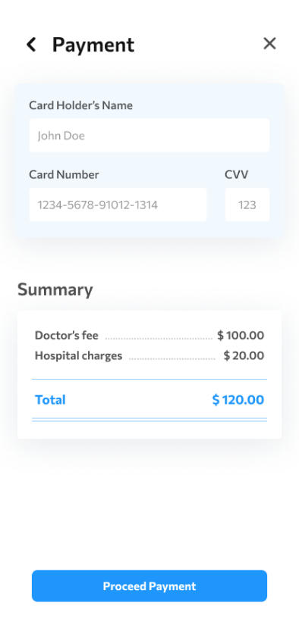Select the Doctor's fee line item
The height and width of the screenshot is (644, 299).
click(x=149, y=336)
